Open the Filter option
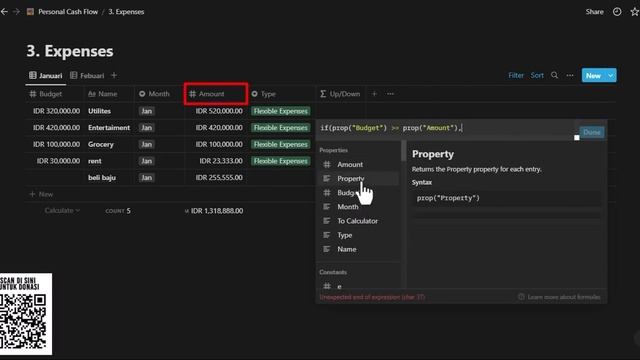The height and width of the screenshot is (360, 640). pos(516,76)
